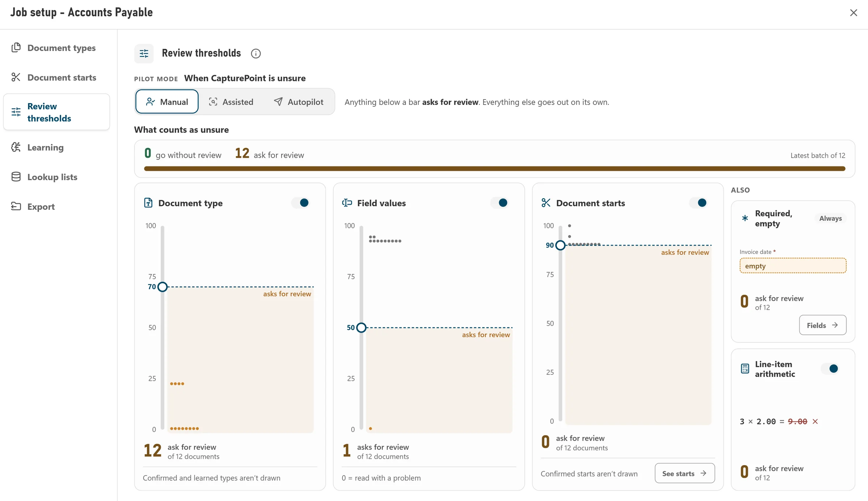Click 'Confirmed starts aren't drawn' note
Image resolution: width=868 pixels, height=501 pixels.
[589, 474]
